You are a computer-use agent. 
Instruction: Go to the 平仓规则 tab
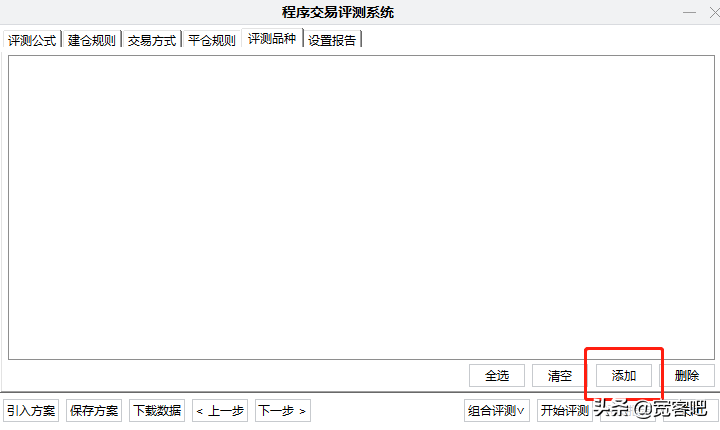click(212, 41)
